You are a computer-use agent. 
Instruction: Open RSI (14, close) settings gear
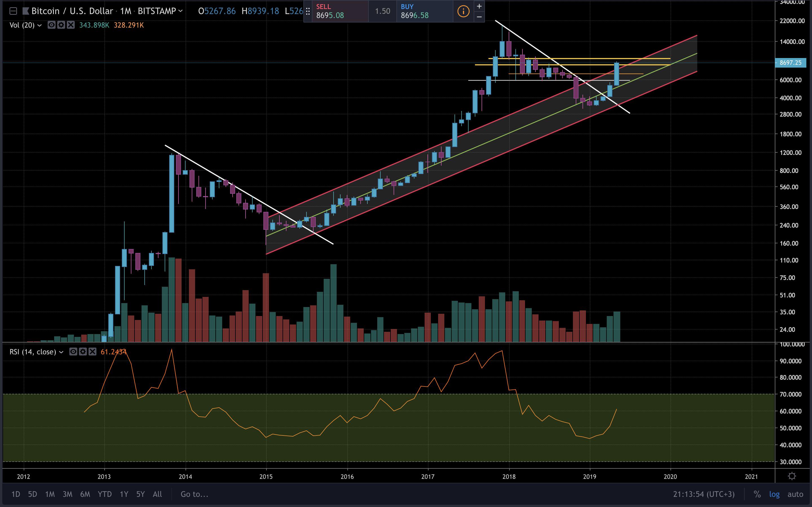(x=83, y=352)
